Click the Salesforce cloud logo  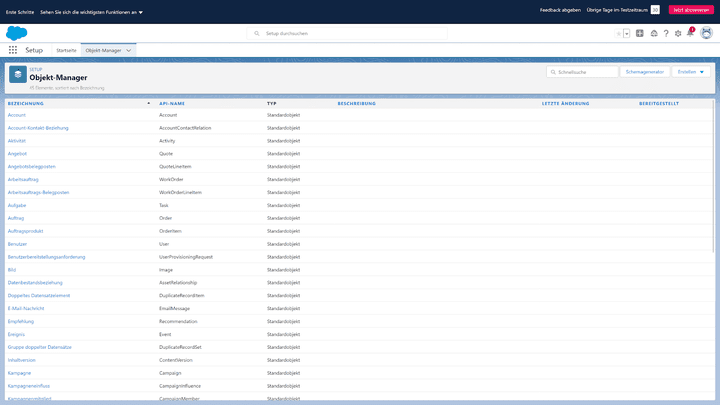coord(16,32)
